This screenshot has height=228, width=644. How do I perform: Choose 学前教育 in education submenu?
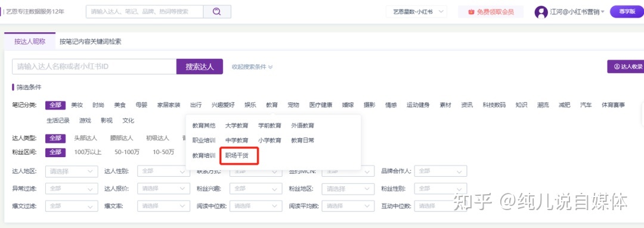point(270,126)
